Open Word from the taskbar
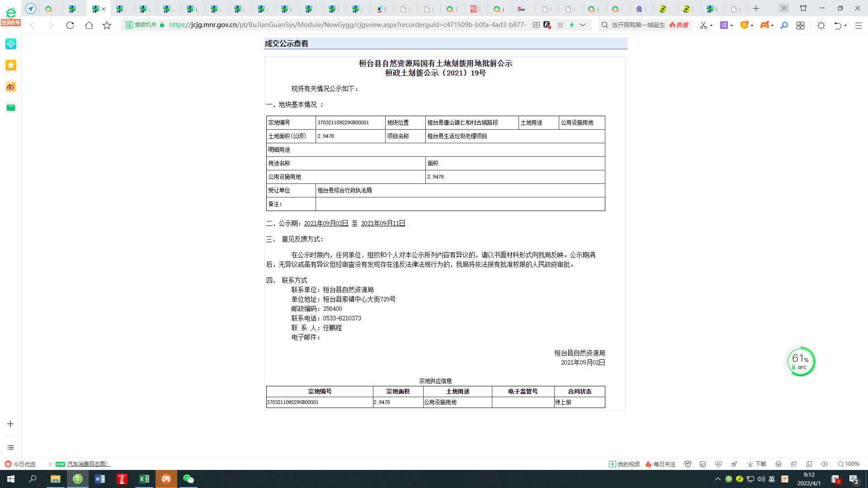Image resolution: width=868 pixels, height=488 pixels. tap(99, 479)
